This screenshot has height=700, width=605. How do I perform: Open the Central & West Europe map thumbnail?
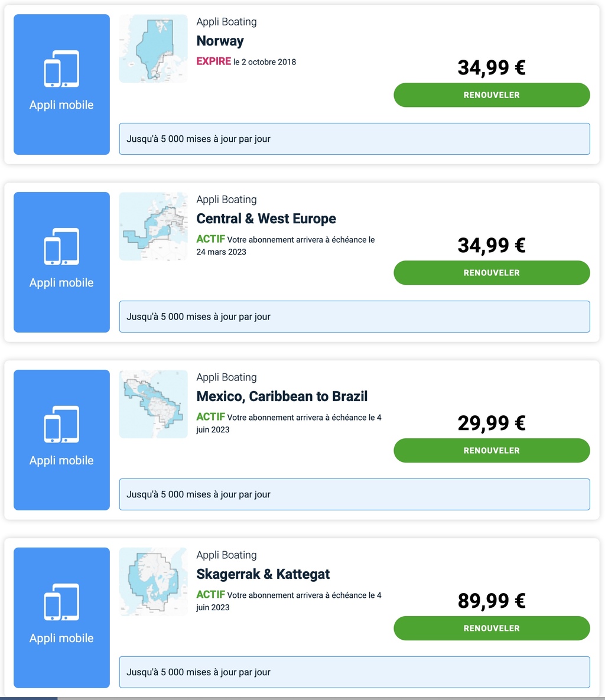pos(153,226)
